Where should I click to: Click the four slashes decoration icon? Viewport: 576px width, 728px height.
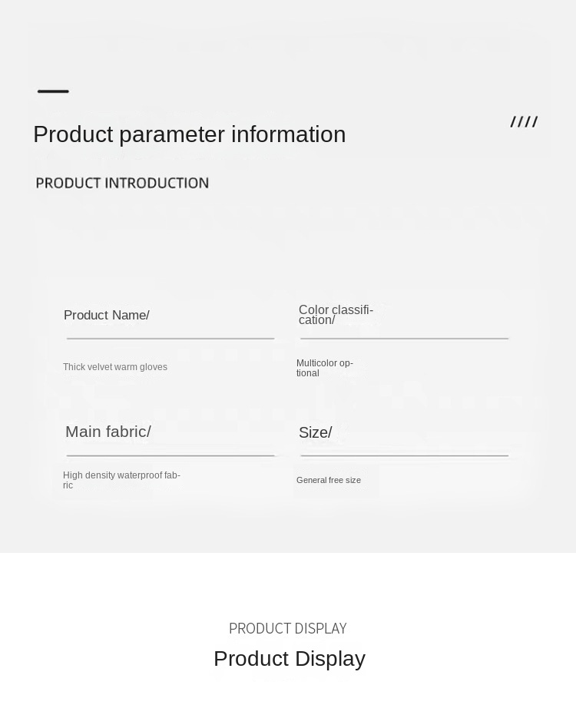(524, 122)
